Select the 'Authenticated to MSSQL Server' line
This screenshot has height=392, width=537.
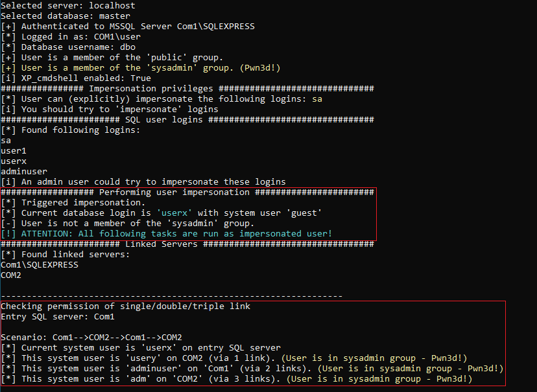pos(128,27)
